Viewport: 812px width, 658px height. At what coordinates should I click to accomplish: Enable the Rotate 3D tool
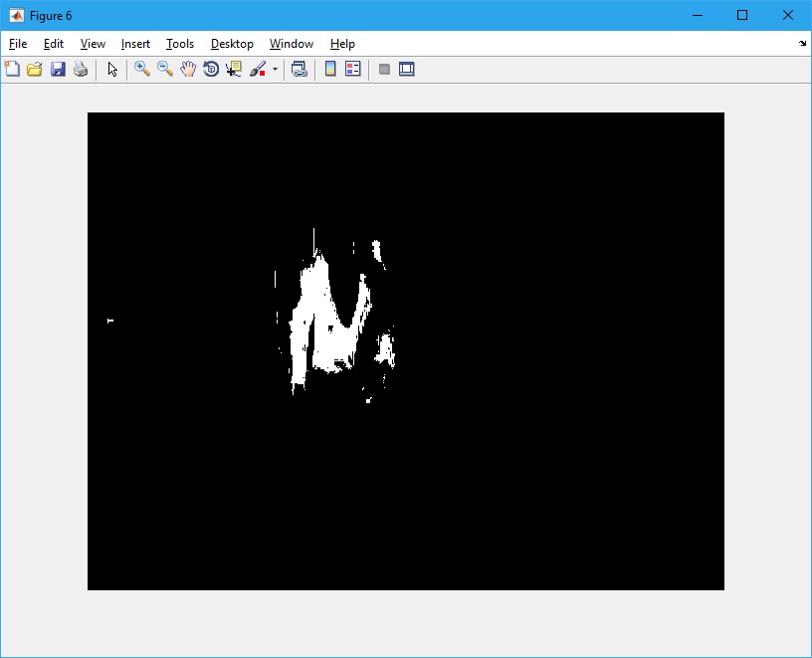pos(211,70)
